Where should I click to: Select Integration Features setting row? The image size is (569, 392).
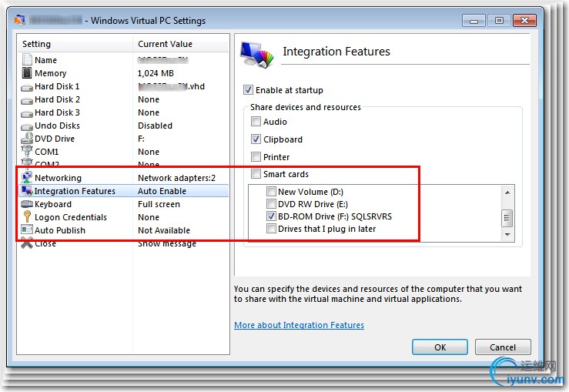123,191
